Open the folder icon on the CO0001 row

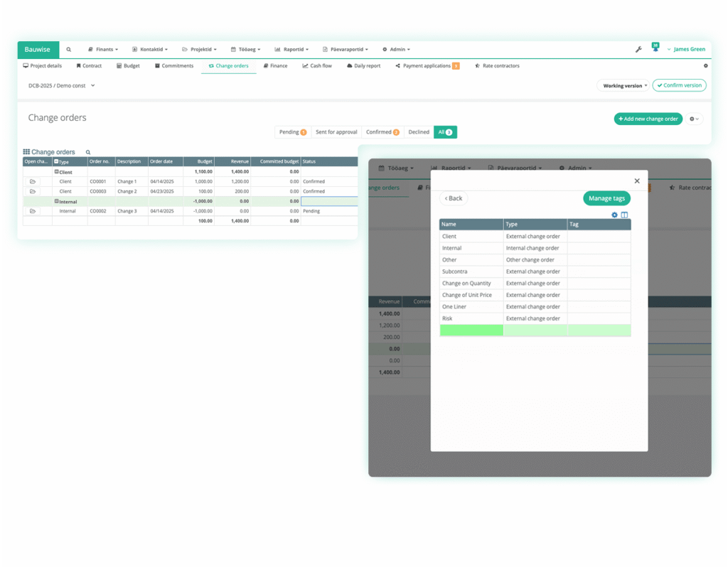33,181
